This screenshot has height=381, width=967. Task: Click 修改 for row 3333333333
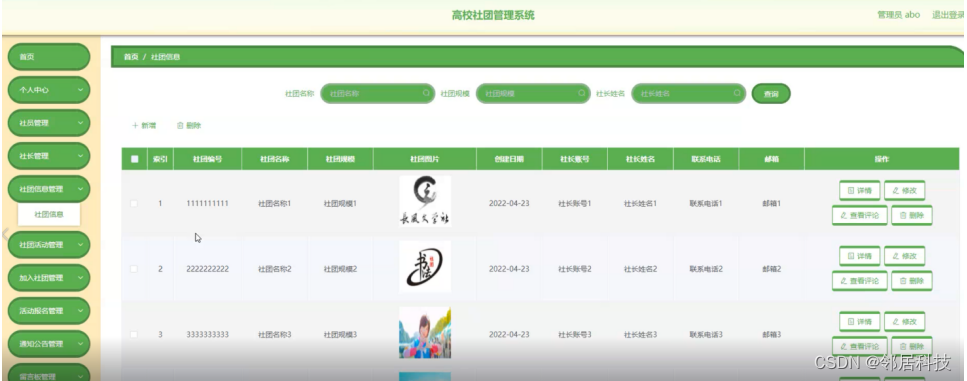point(904,321)
